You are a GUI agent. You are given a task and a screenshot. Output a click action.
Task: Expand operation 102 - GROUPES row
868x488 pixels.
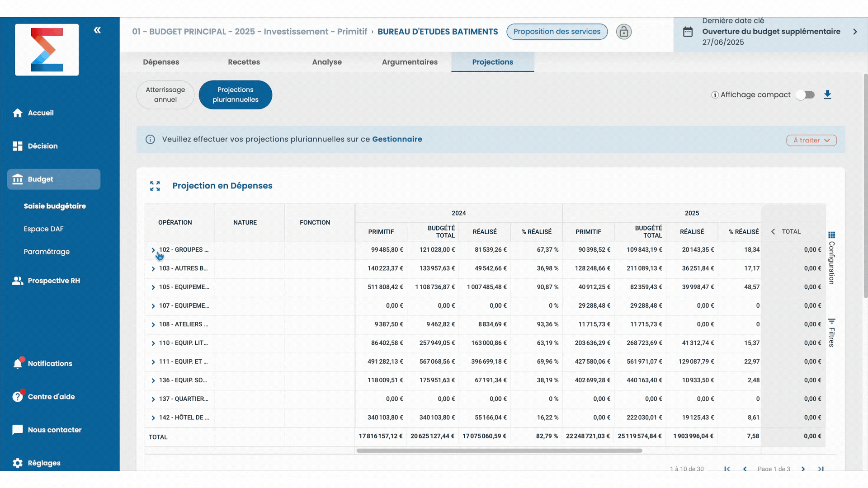(x=153, y=250)
